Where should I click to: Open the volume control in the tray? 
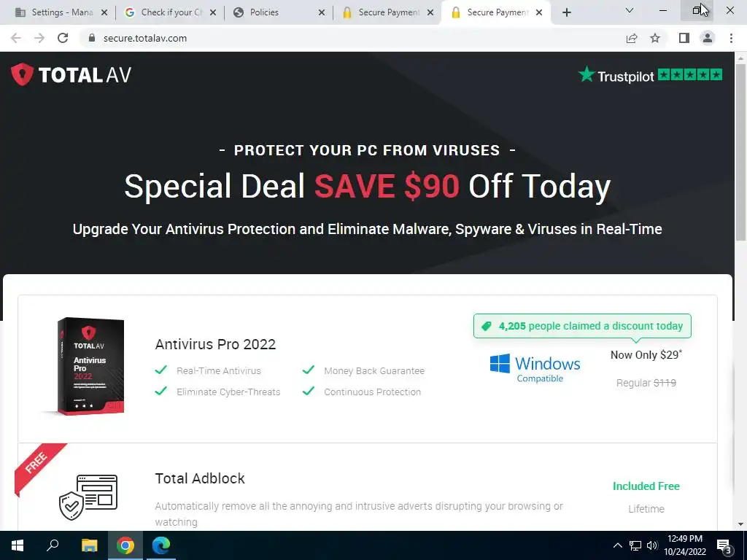click(653, 545)
